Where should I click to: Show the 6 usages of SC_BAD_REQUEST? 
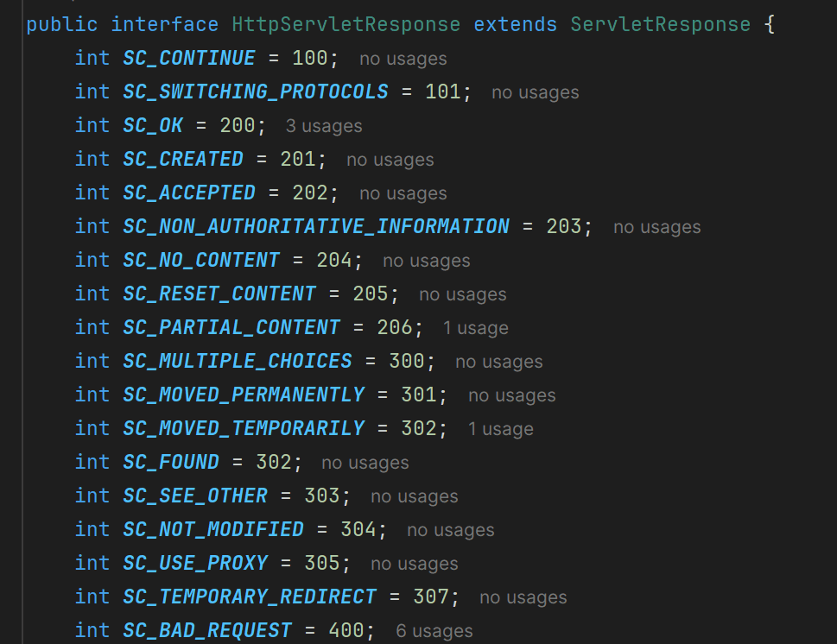point(434,631)
